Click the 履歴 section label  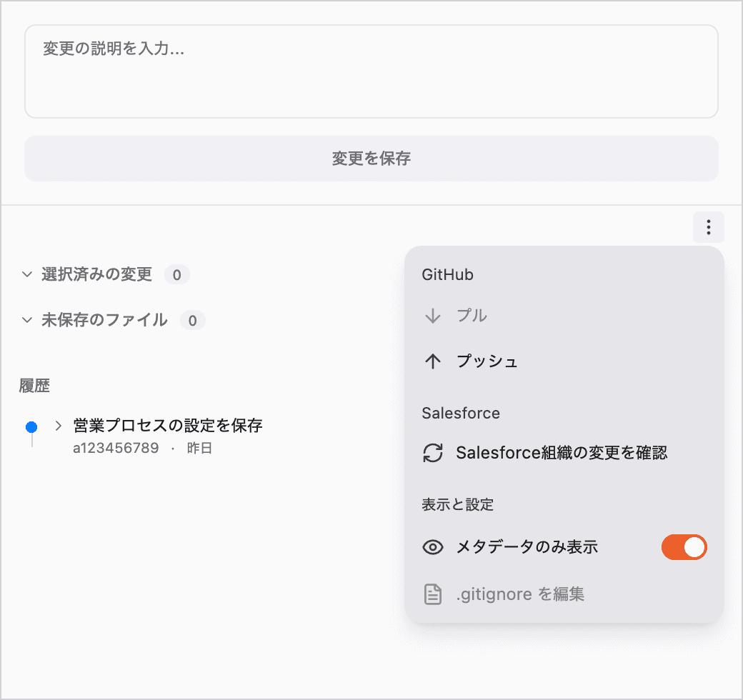pos(34,386)
